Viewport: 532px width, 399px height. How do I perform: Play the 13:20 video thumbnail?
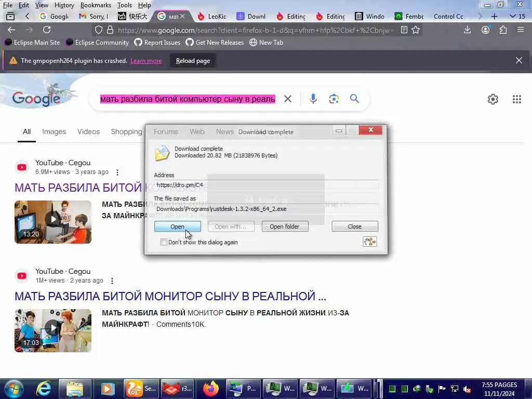pos(53,222)
